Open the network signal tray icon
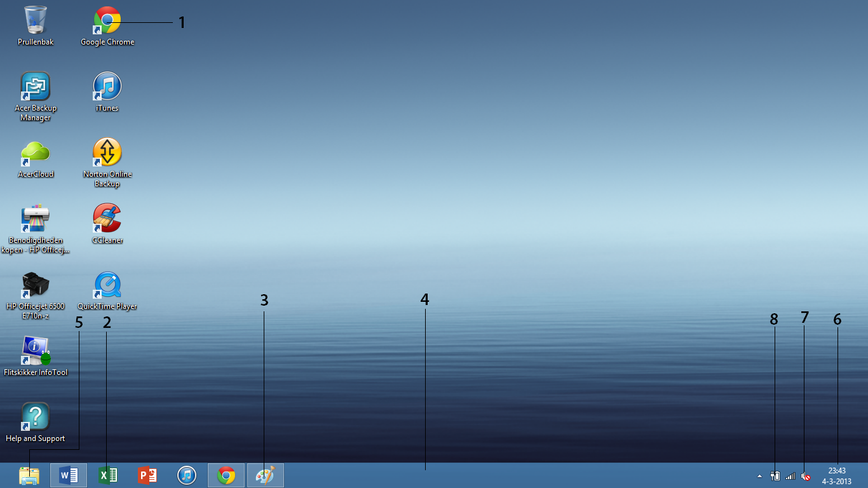The image size is (868, 488). pyautogui.click(x=790, y=476)
